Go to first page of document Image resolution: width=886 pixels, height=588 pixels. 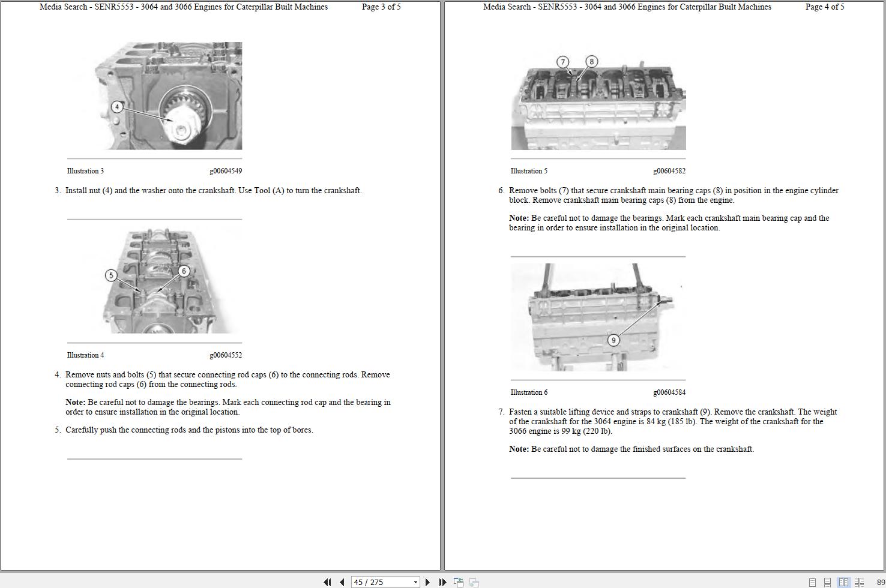click(327, 582)
